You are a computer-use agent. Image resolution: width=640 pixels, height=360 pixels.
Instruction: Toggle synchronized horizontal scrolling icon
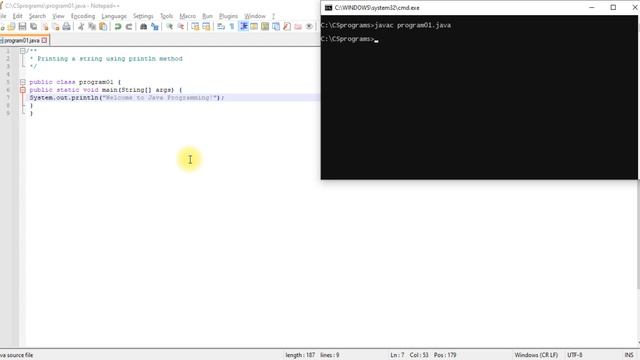(x=206, y=27)
